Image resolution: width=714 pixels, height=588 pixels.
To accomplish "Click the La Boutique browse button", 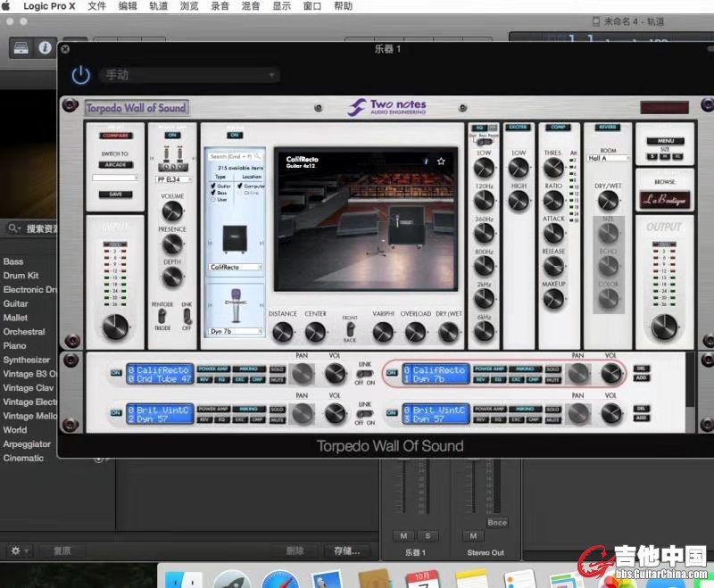I will click(664, 200).
